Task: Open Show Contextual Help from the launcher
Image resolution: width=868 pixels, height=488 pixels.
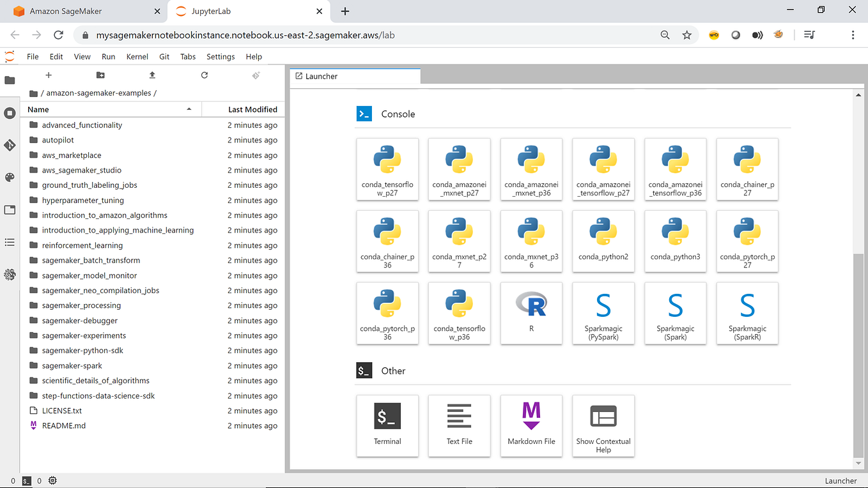Action: point(603,426)
